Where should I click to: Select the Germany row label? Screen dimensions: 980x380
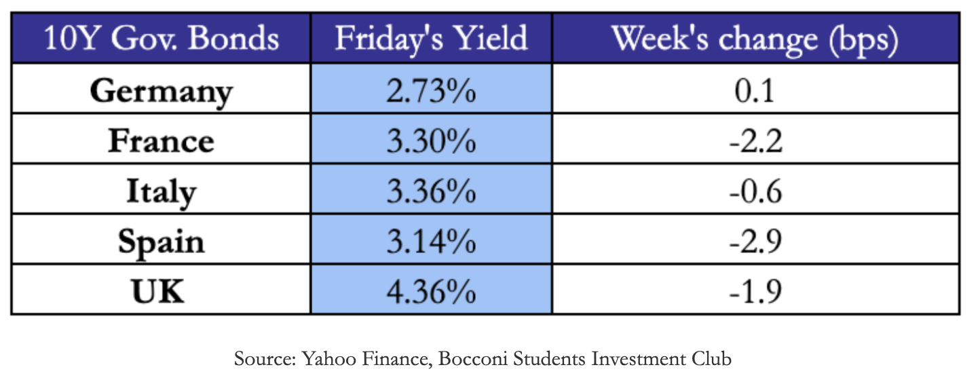[x=162, y=91]
